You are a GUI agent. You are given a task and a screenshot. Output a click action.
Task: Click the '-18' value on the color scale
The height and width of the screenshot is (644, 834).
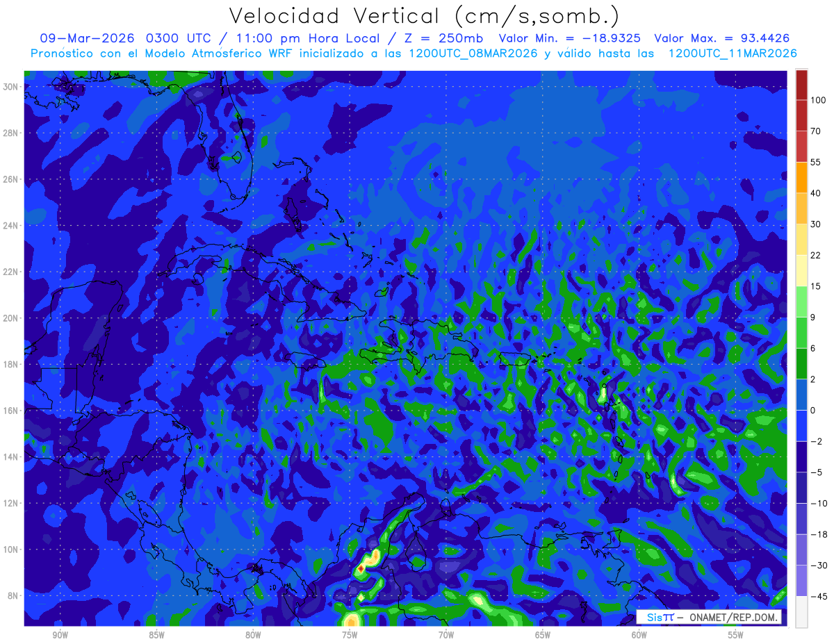coord(819,534)
